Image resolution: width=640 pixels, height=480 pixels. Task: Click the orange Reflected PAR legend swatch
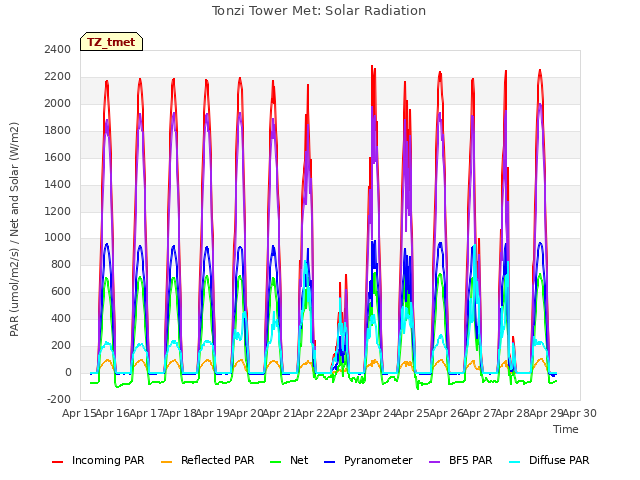pyautogui.click(x=167, y=462)
